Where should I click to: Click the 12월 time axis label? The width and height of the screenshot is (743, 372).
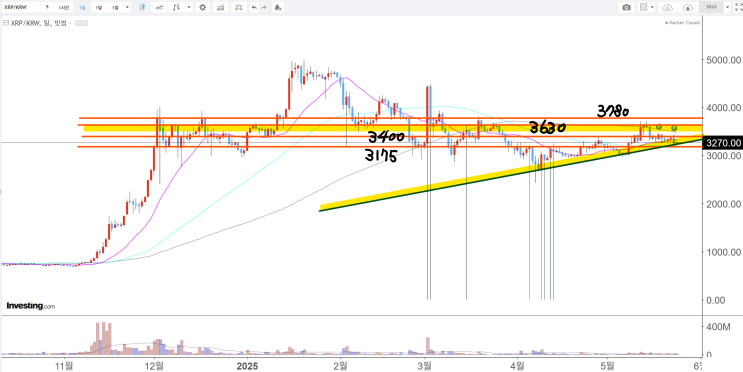(x=155, y=366)
